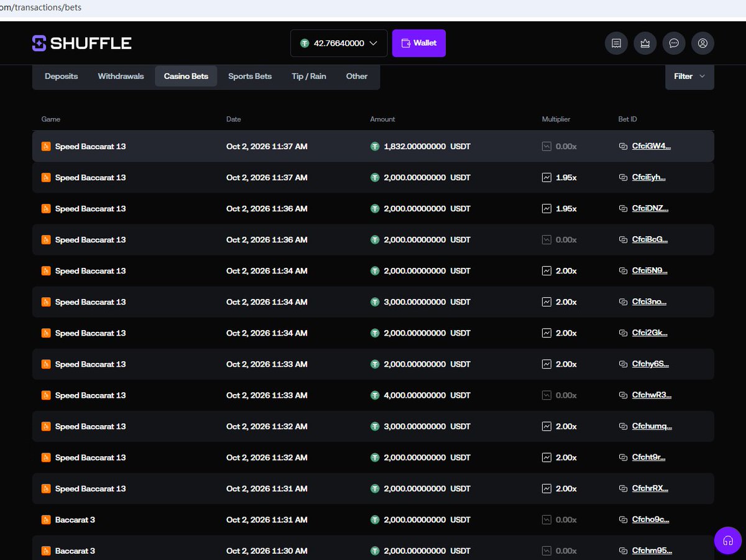Click copy-link icon next to Cfcht9r
Image resolution: width=746 pixels, height=560 pixels.
click(623, 457)
